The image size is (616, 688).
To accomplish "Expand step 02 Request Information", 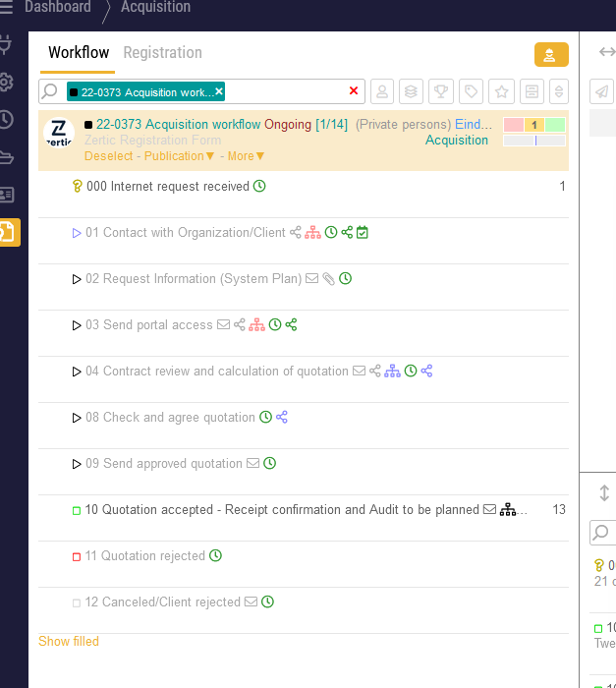I will click(x=77, y=279).
